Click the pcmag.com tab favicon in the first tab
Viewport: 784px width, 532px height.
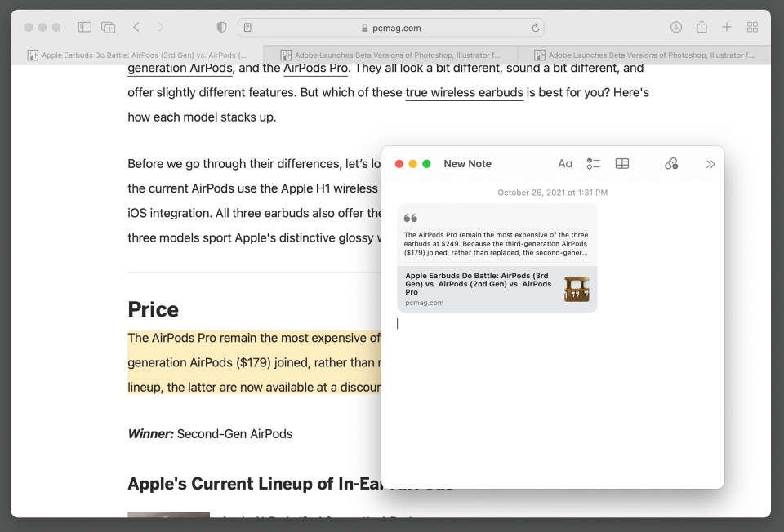pyautogui.click(x=33, y=55)
